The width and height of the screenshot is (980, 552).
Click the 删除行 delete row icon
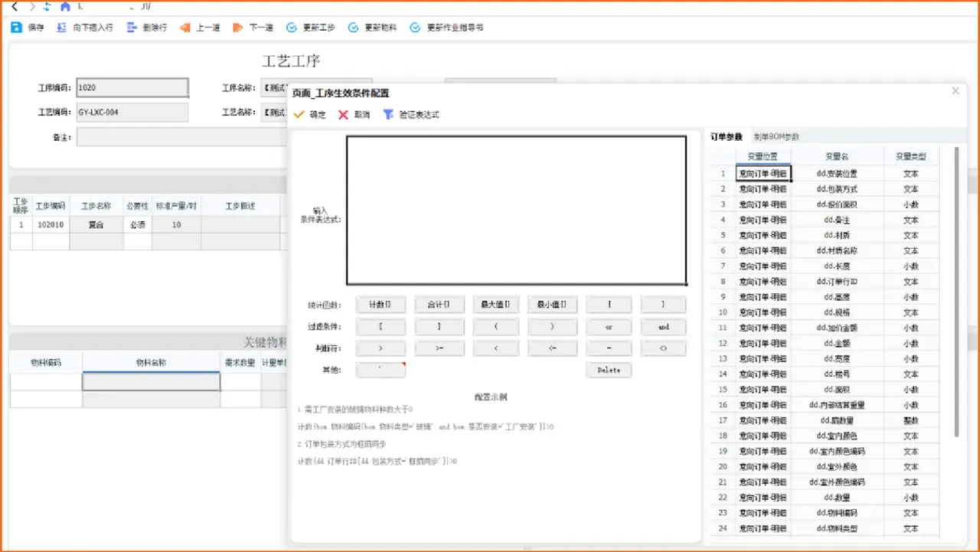pos(132,28)
